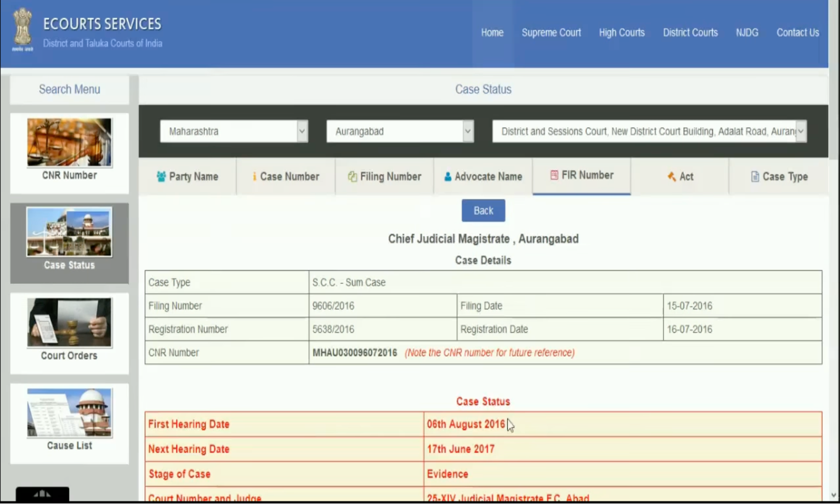The width and height of the screenshot is (840, 504).
Task: Open the Aurangabad district dropdown
Action: click(x=467, y=131)
